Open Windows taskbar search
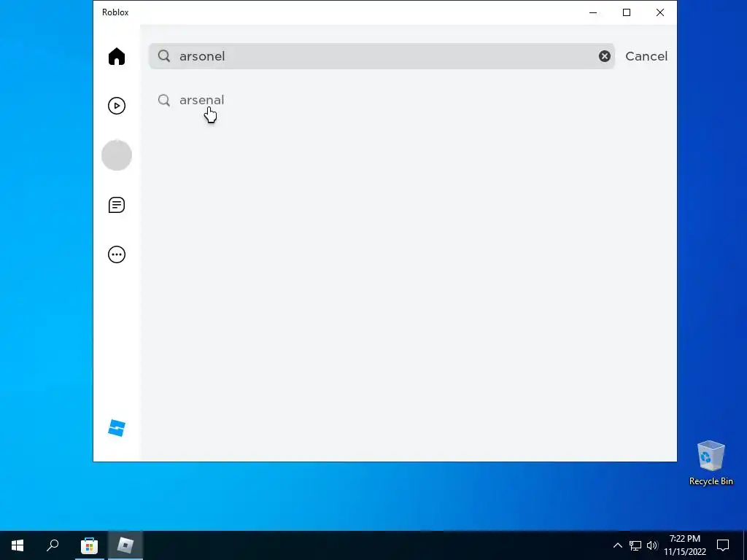This screenshot has width=747, height=560. 53,545
